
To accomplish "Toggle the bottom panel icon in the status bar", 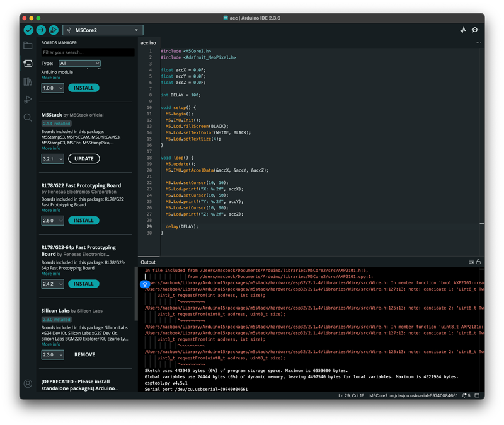I will tap(477, 395).
